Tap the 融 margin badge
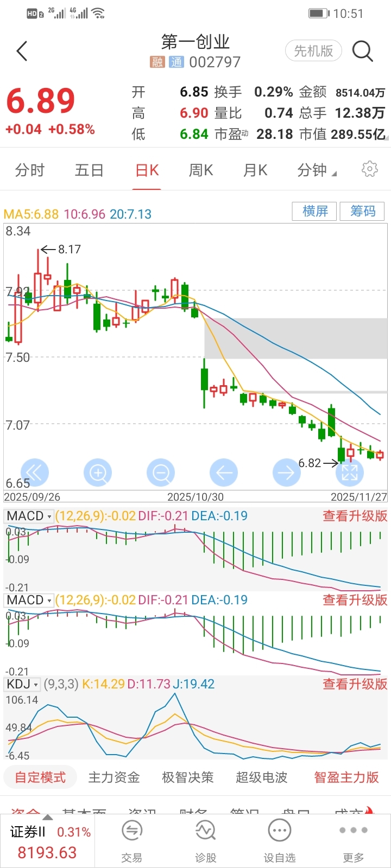 click(x=157, y=62)
